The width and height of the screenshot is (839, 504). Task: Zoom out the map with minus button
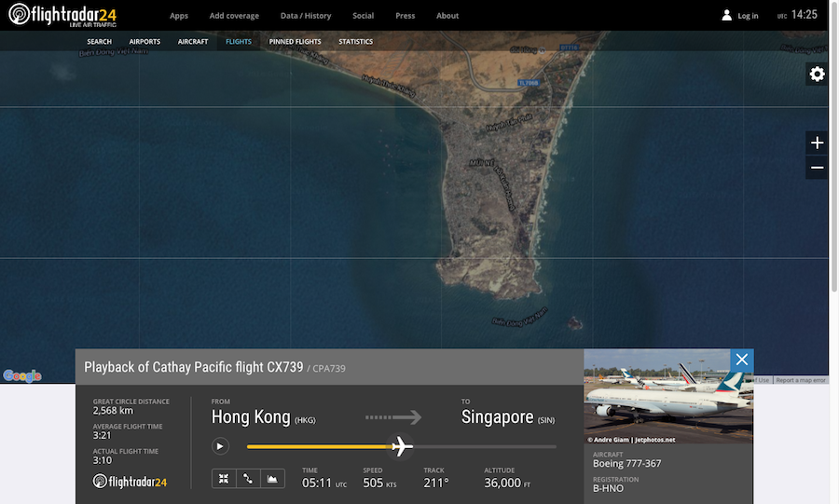coord(817,168)
